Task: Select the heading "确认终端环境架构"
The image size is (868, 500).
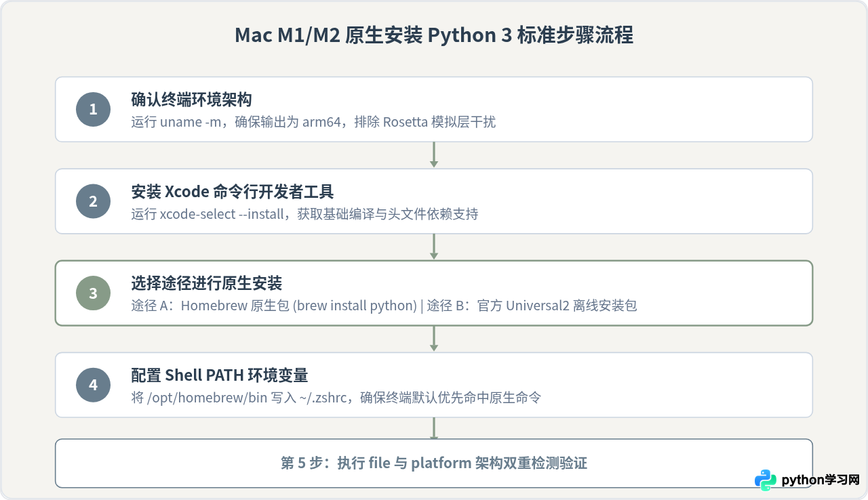Action: point(191,100)
